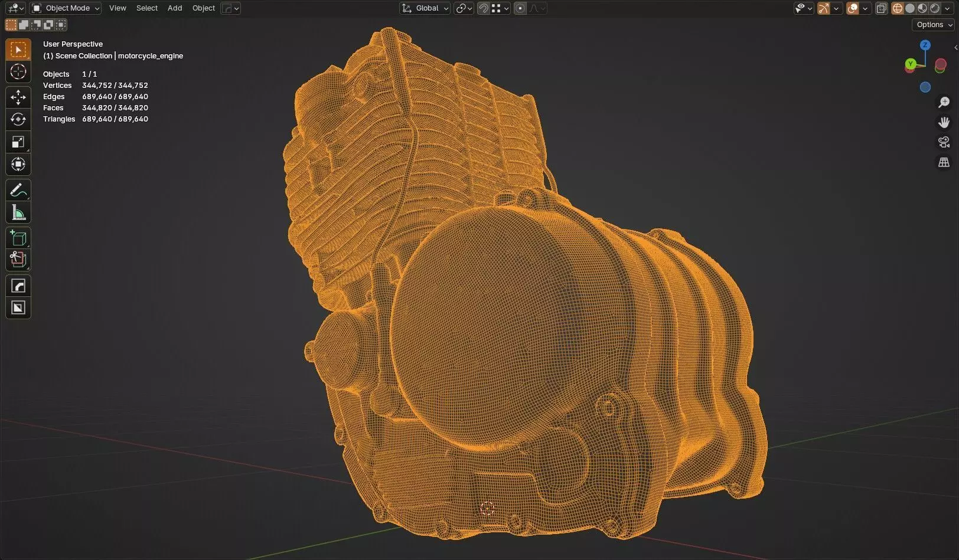Choose Intersect selection mode icon

[61, 25]
